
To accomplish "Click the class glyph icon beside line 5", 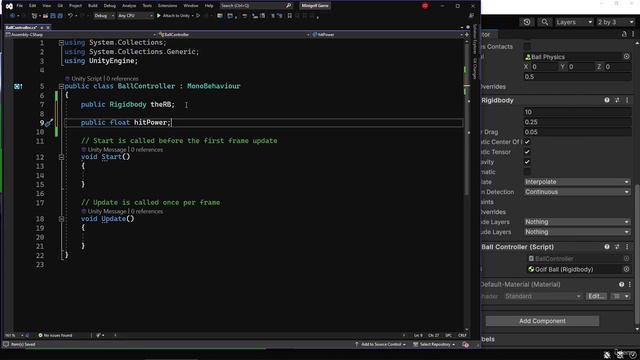I will (x=18, y=86).
